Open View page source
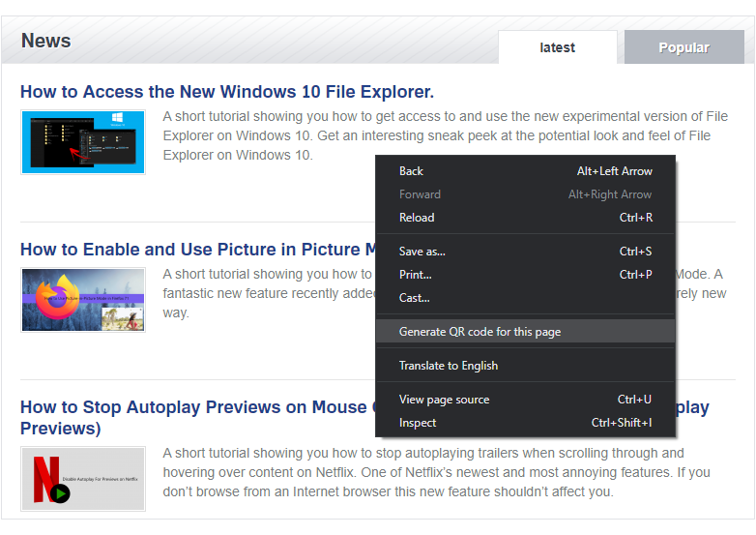The height and width of the screenshot is (535, 756). pyautogui.click(x=525, y=399)
